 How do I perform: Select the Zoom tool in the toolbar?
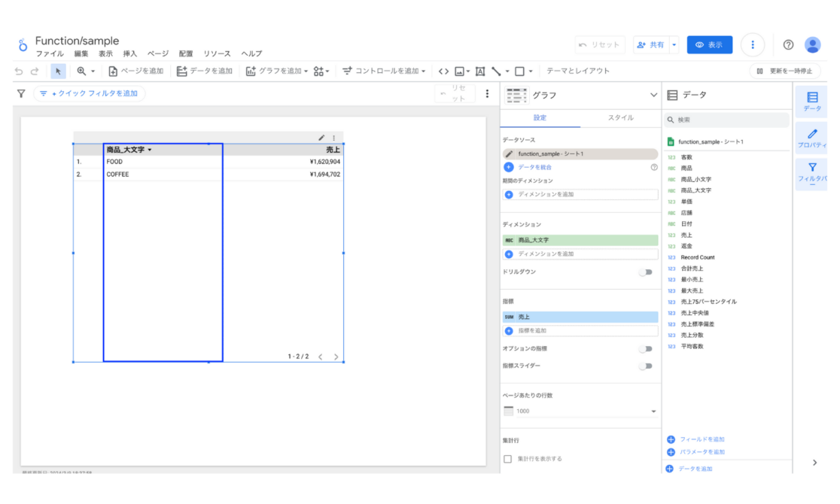tap(81, 71)
